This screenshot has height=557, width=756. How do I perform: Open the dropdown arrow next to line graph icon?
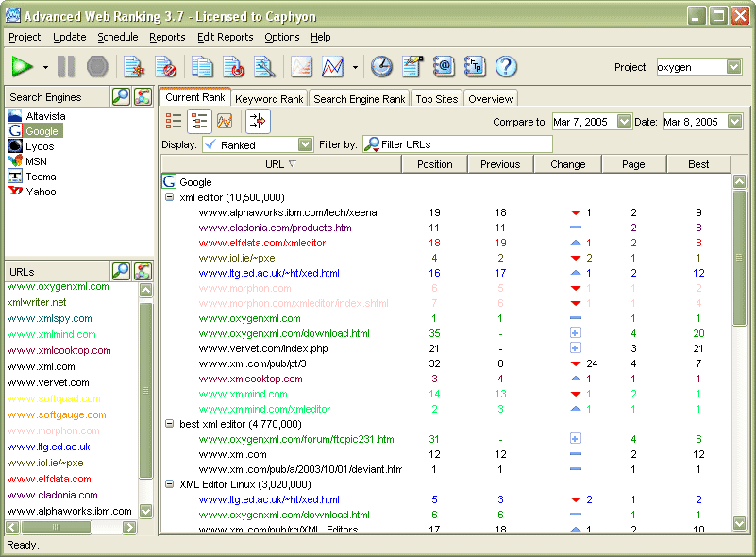[355, 68]
